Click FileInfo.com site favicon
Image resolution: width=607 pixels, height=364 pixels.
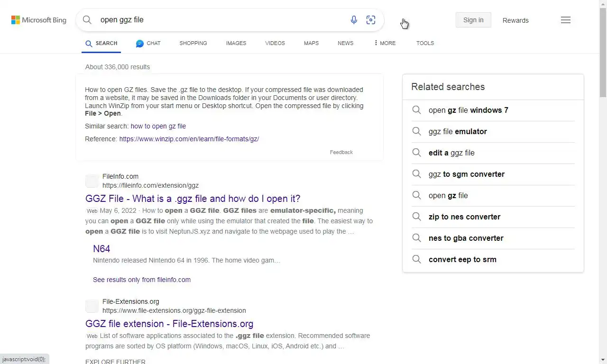(92, 181)
